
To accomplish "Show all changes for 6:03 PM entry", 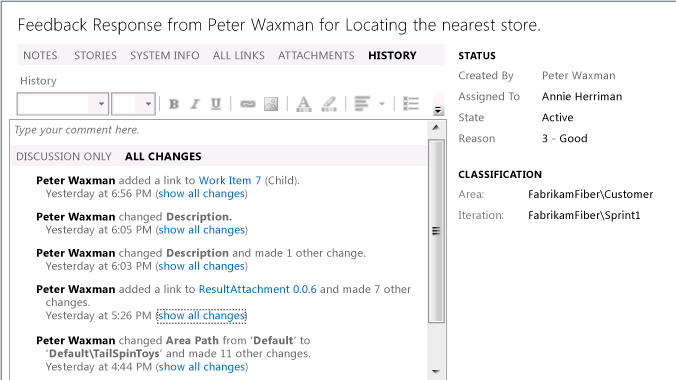I will 202,266.
